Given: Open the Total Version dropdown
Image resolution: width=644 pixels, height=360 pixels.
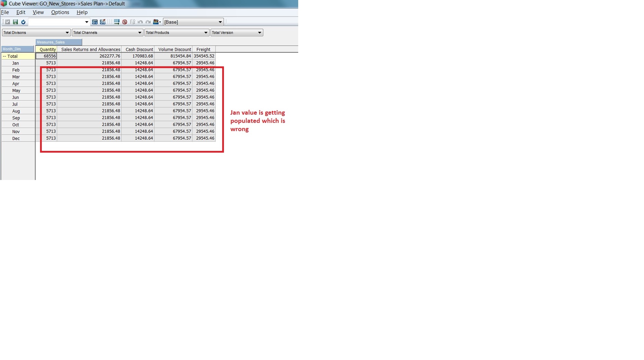Looking at the screenshot, I should click(x=237, y=33).
